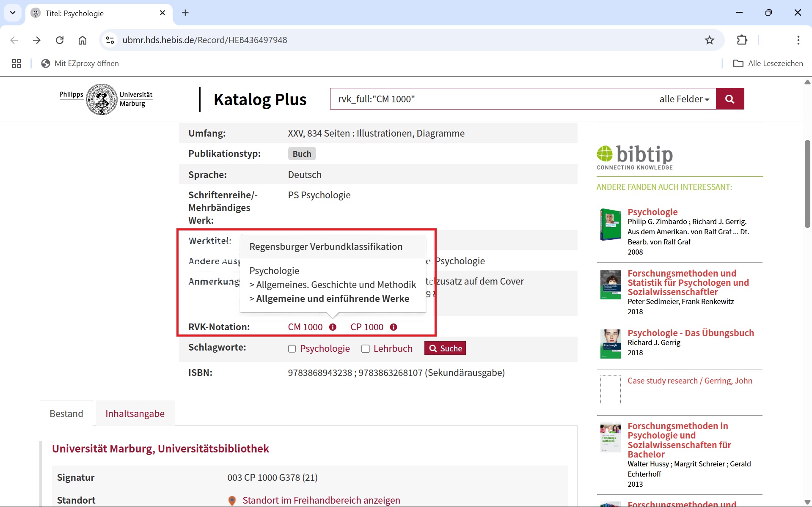812x507 pixels.
Task: Click Standort im Freihandbereich anzeigen link
Action: tap(322, 501)
